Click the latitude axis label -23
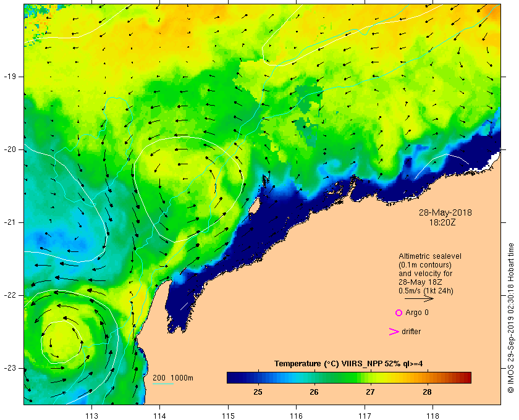This screenshot has width=519, height=420. pyautogui.click(x=9, y=368)
